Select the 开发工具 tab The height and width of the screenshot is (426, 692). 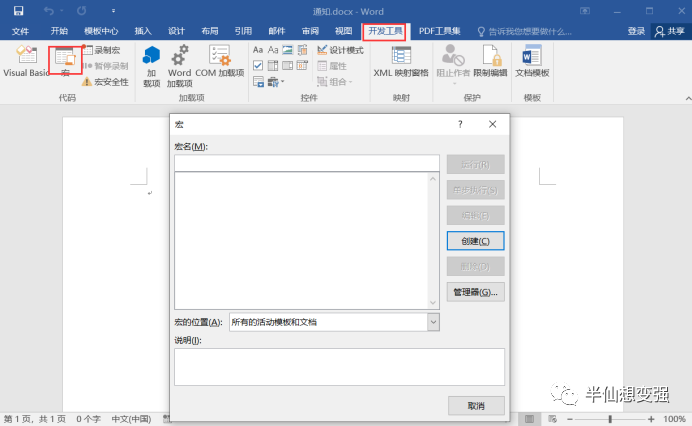[385, 31]
